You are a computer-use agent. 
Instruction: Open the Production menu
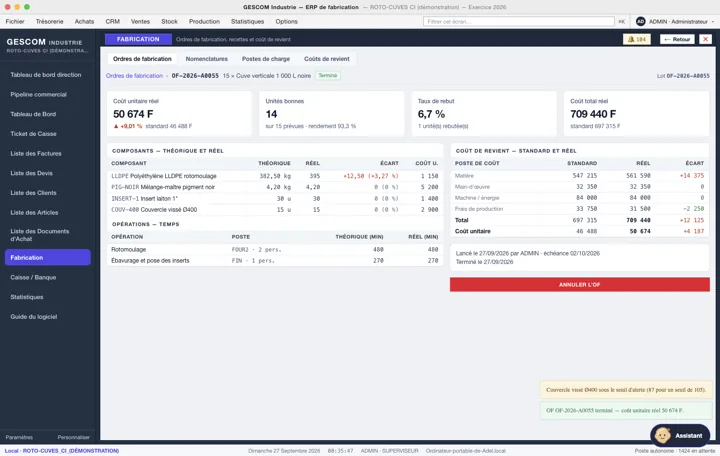pyautogui.click(x=204, y=22)
